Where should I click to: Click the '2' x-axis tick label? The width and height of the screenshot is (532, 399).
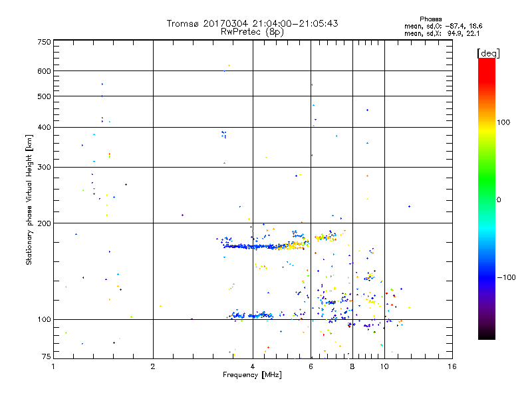click(153, 366)
